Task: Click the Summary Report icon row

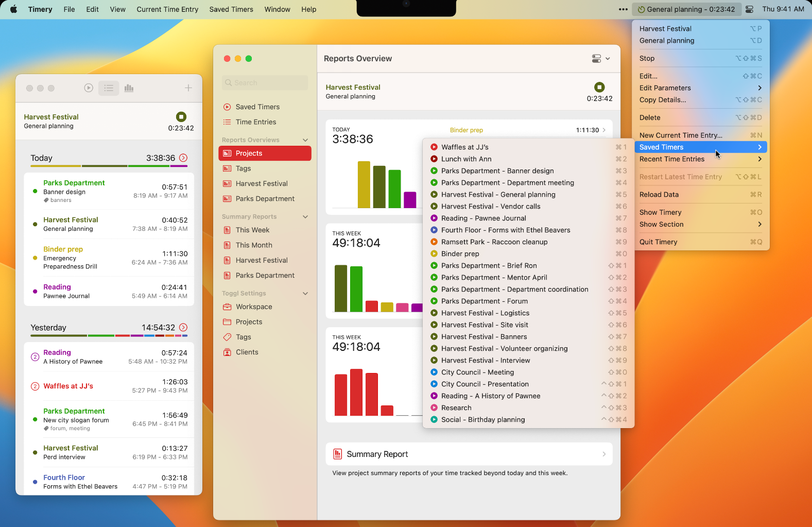Action: [x=469, y=454]
